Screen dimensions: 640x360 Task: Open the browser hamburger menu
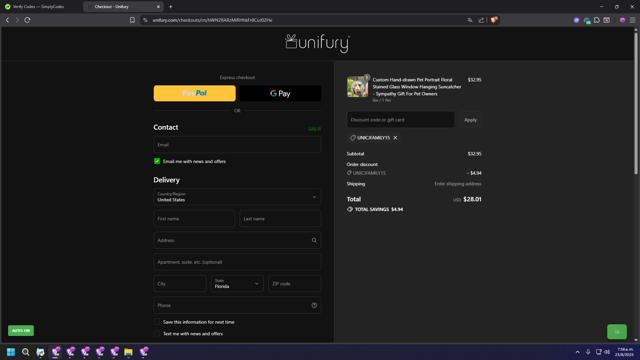tap(632, 20)
